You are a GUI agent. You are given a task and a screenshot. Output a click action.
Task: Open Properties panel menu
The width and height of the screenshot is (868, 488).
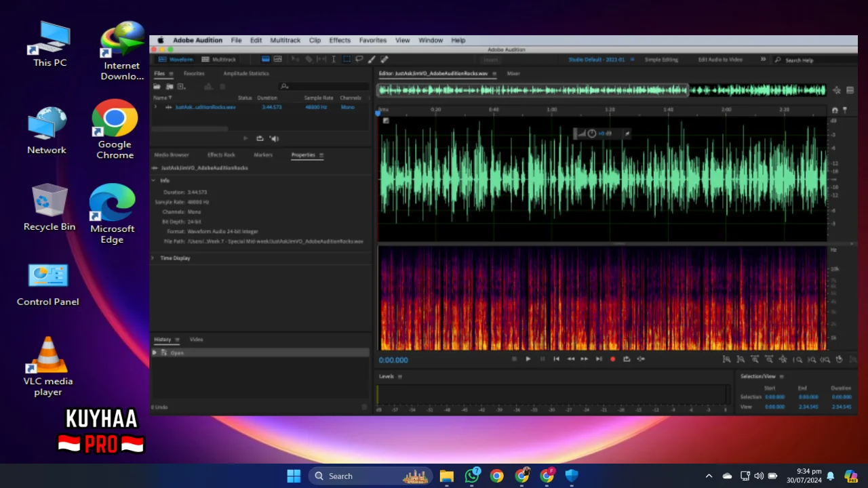(x=321, y=155)
